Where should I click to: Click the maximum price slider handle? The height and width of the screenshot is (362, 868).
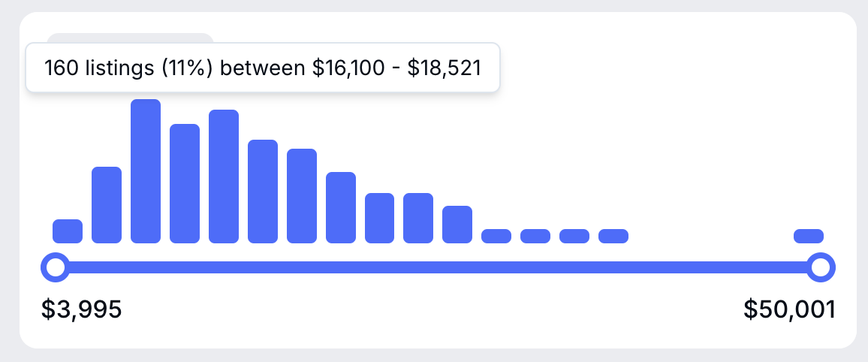[x=821, y=267]
